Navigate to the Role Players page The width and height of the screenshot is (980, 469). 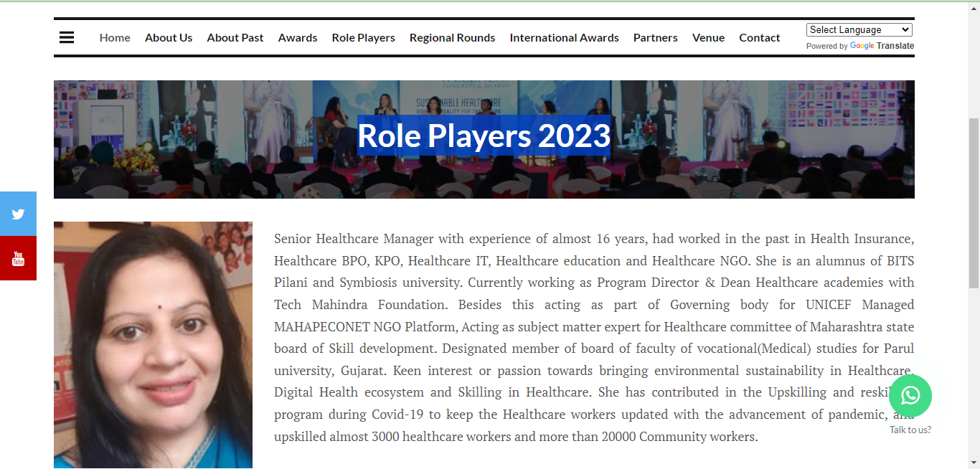point(363,37)
